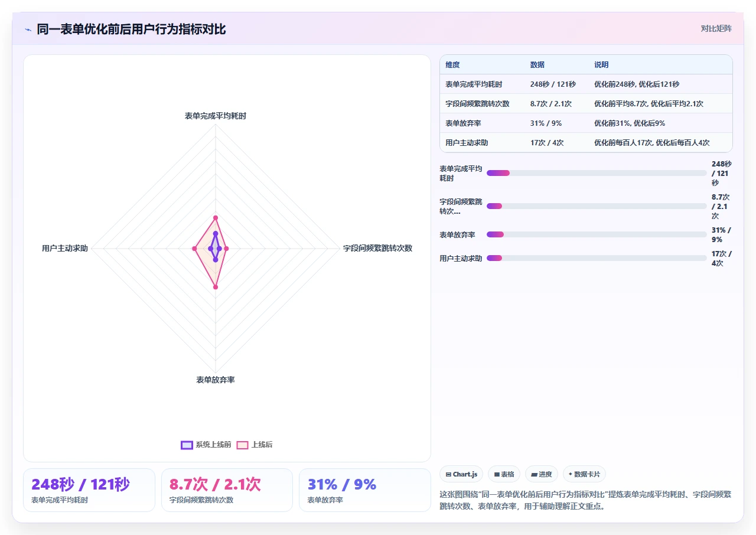Click the 数据 table column header
The image size is (756, 535).
click(537, 65)
